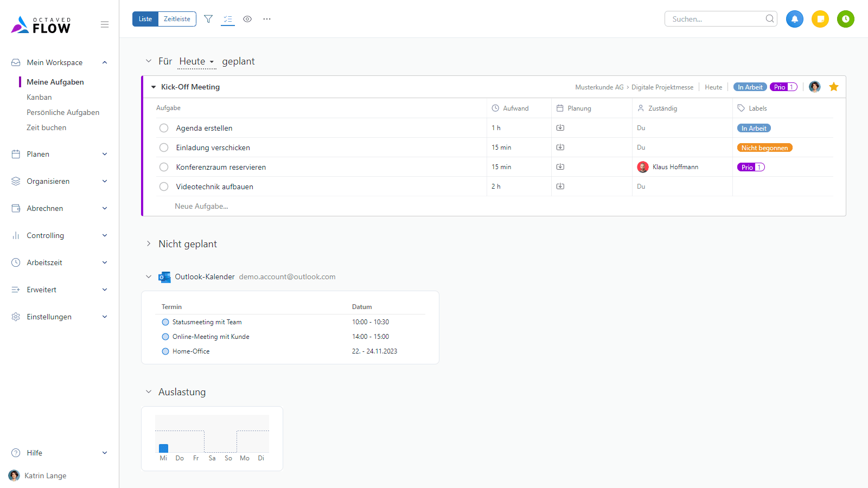Click the green time tracking clock icon
Image resolution: width=868 pixels, height=488 pixels.
[845, 19]
